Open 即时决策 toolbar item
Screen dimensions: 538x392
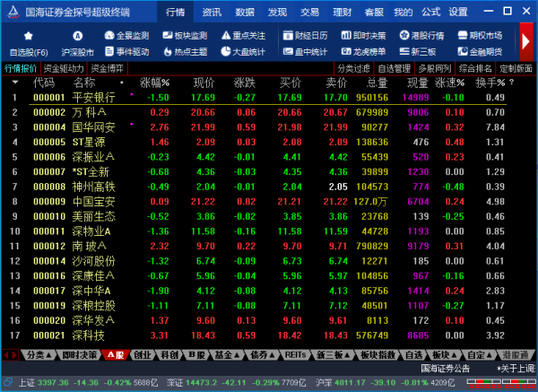click(363, 35)
